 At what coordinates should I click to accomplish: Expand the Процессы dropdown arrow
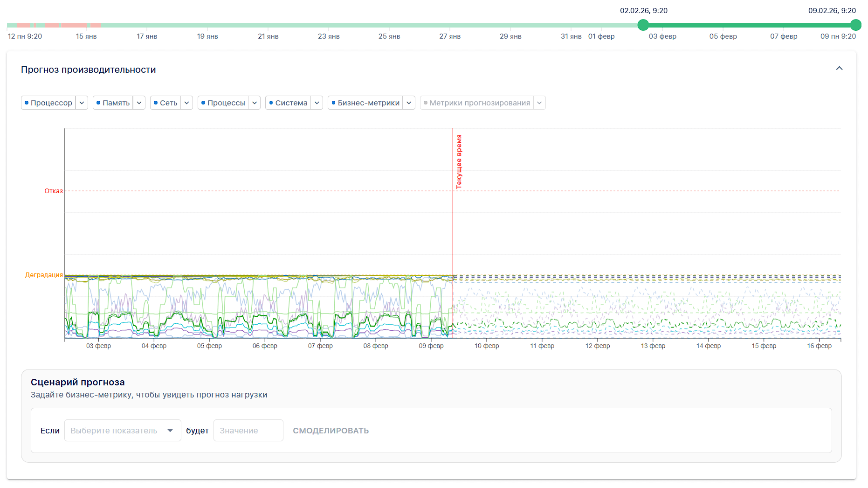tap(255, 103)
